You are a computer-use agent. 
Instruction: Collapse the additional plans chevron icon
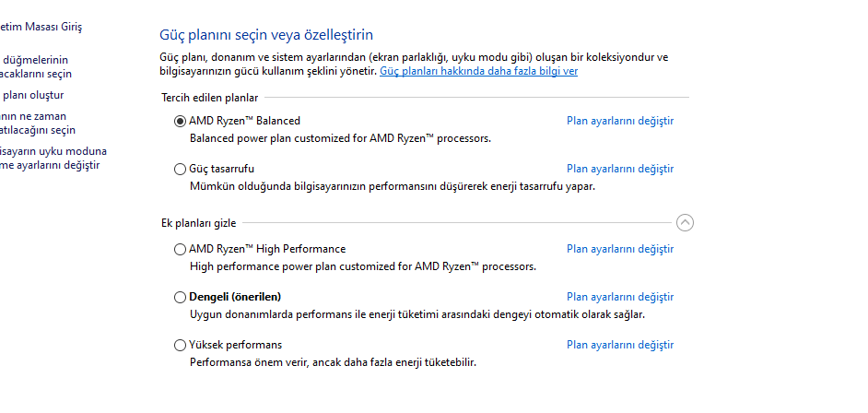pyautogui.click(x=685, y=222)
